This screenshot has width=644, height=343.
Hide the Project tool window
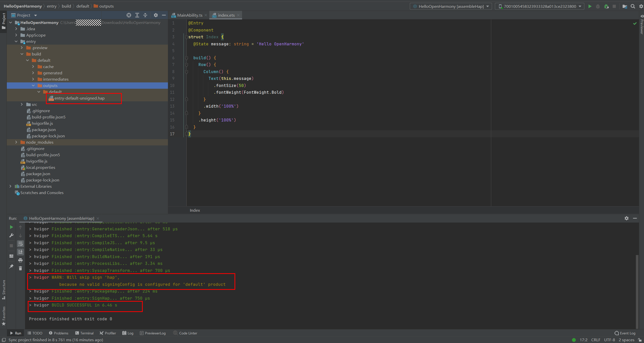point(164,15)
